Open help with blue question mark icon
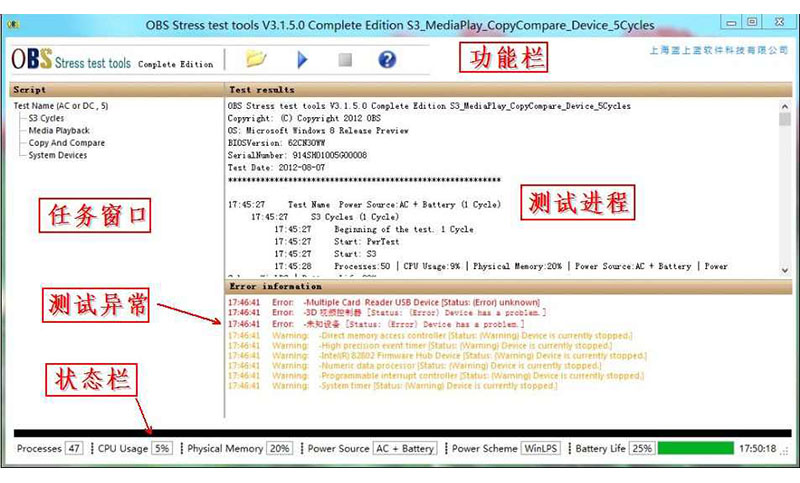Screen dimensions: 800x483 pos(387,60)
